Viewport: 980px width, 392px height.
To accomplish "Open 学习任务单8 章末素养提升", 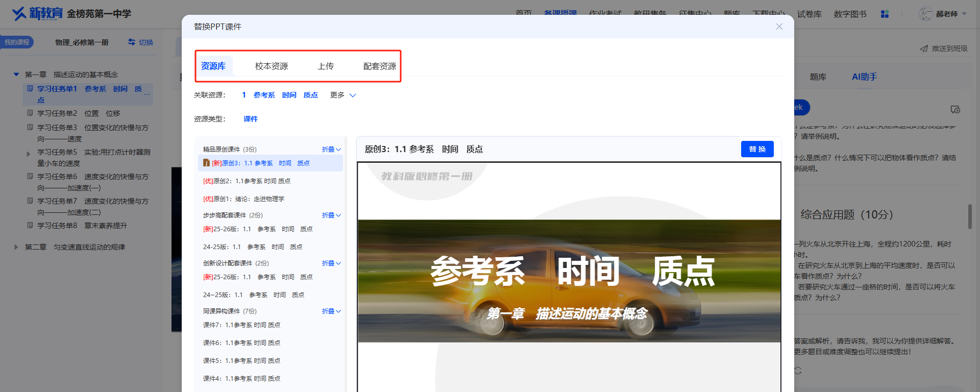I will coord(82,226).
